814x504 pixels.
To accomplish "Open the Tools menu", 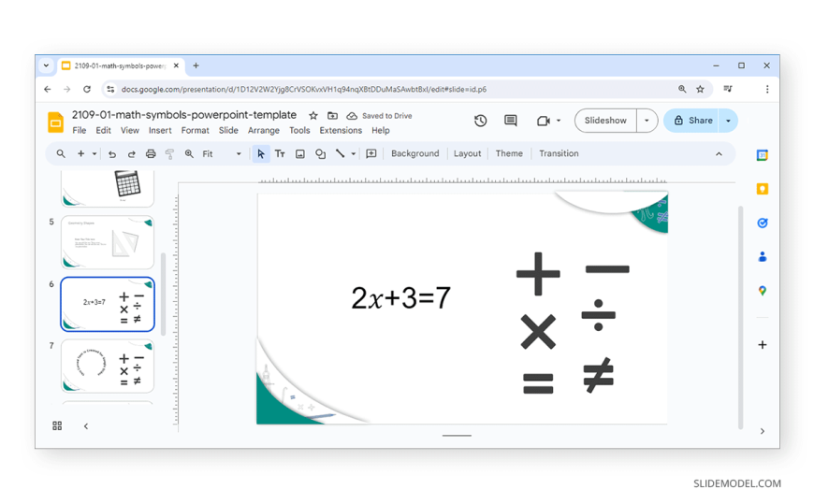I will click(x=299, y=130).
